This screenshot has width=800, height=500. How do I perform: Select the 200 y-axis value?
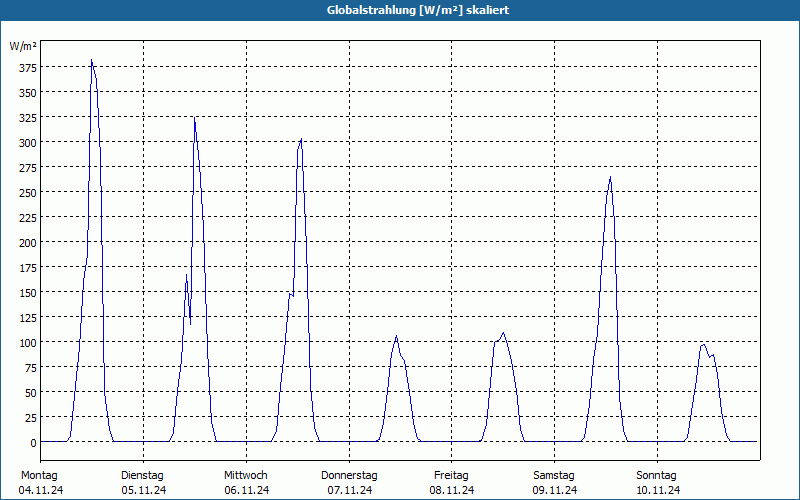(28, 243)
